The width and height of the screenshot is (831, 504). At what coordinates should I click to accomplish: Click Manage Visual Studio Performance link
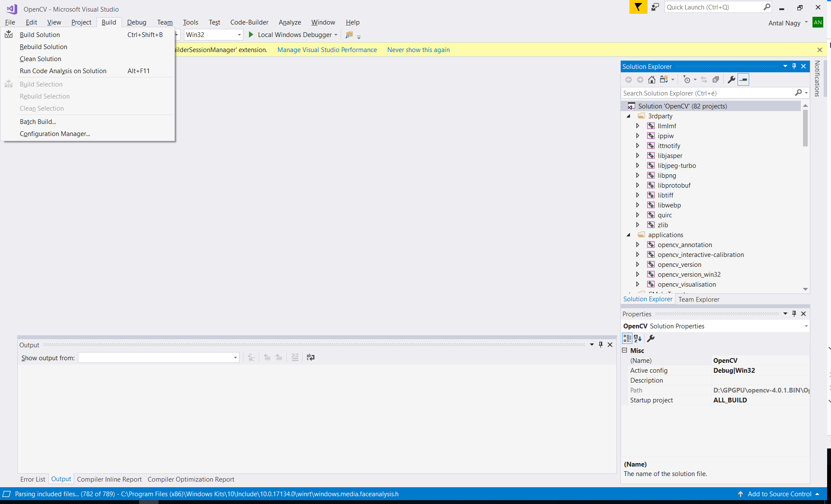pos(327,50)
